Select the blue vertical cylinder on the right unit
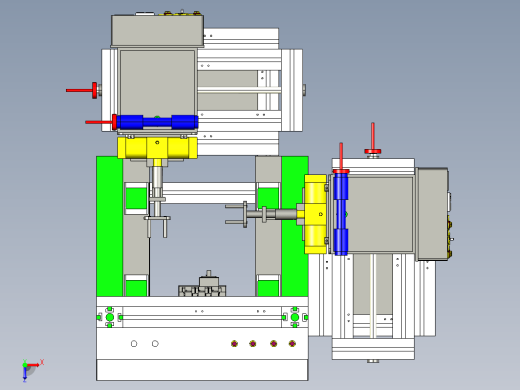This screenshot has width=520, height=390. (x=341, y=214)
